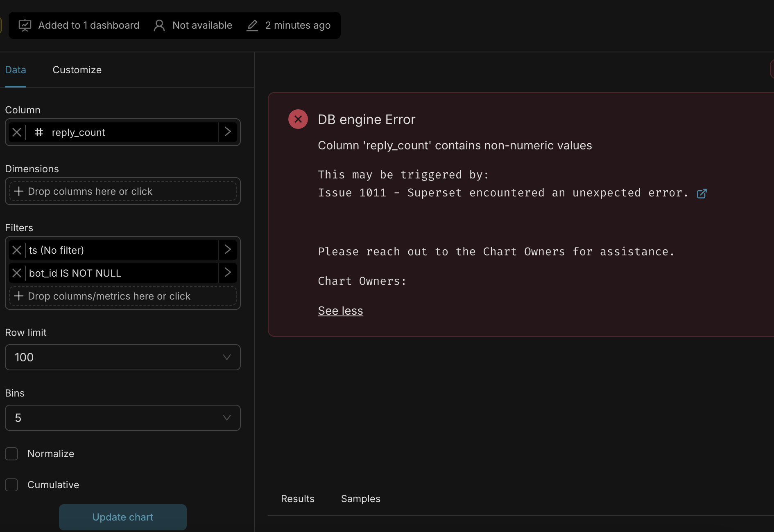Delete the bot_id IS NOT NULL filter

point(17,273)
